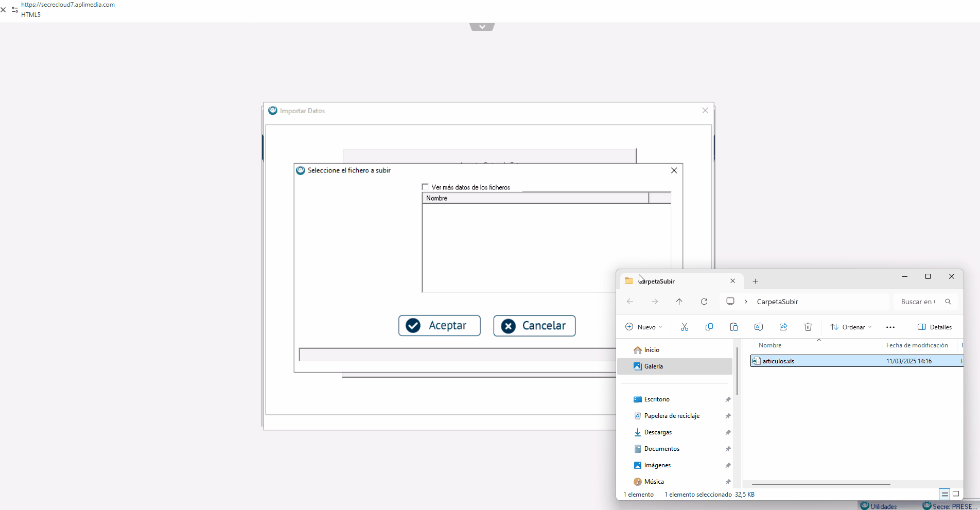Open a new Explorer tab
This screenshot has width=980, height=510.
tap(755, 281)
